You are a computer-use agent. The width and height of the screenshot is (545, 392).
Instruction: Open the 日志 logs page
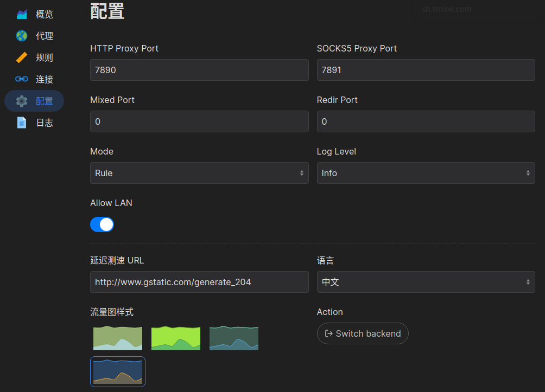(34, 123)
